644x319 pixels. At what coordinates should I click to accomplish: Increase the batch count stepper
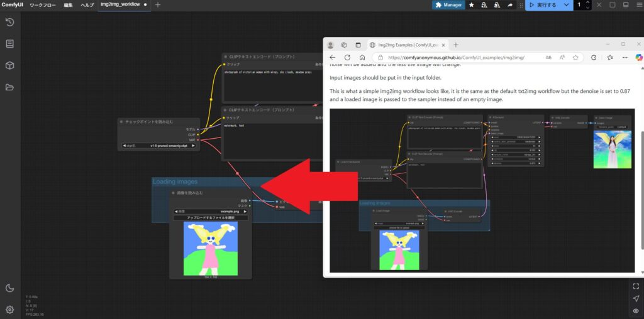[x=588, y=3]
